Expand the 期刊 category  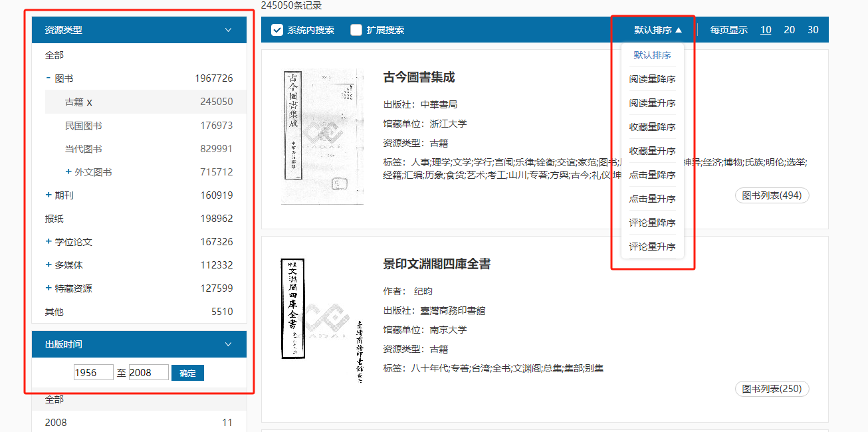click(49, 195)
